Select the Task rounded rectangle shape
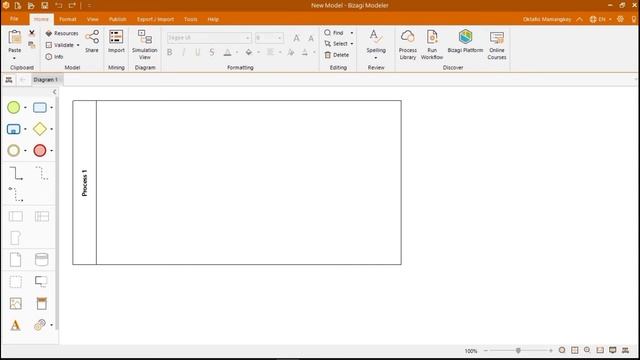The image size is (640, 360). (40, 107)
